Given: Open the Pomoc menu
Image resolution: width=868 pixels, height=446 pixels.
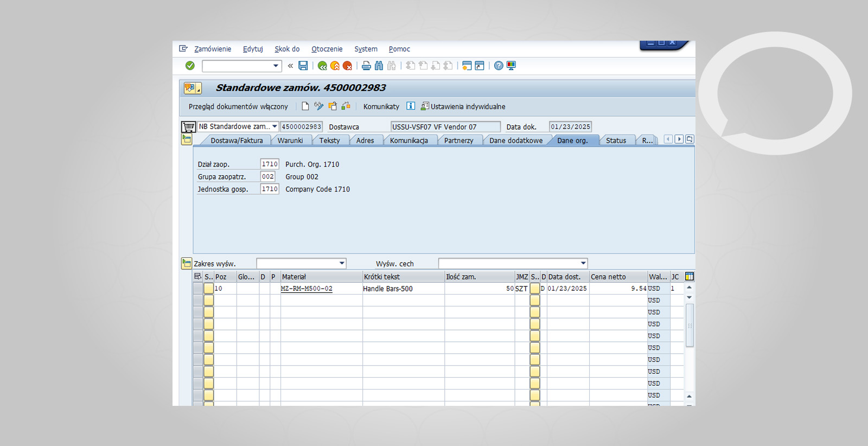Looking at the screenshot, I should [x=399, y=49].
